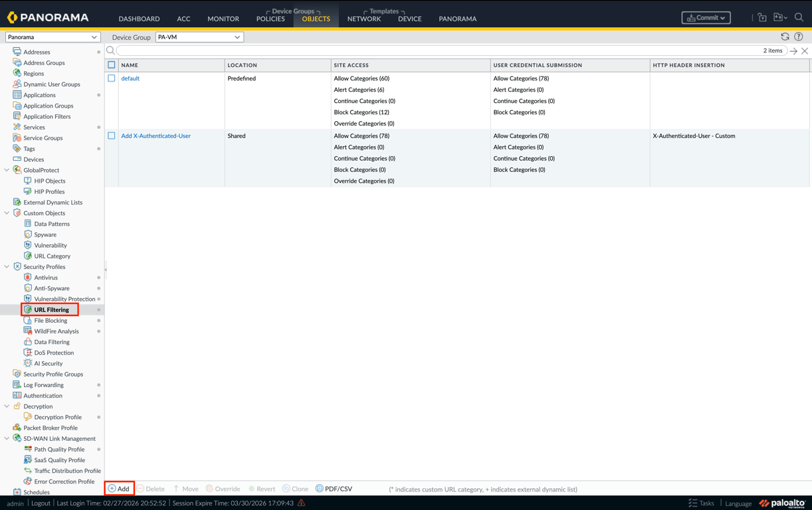This screenshot has height=510, width=812.
Task: Switch to the POLICIES tab
Action: [270, 19]
